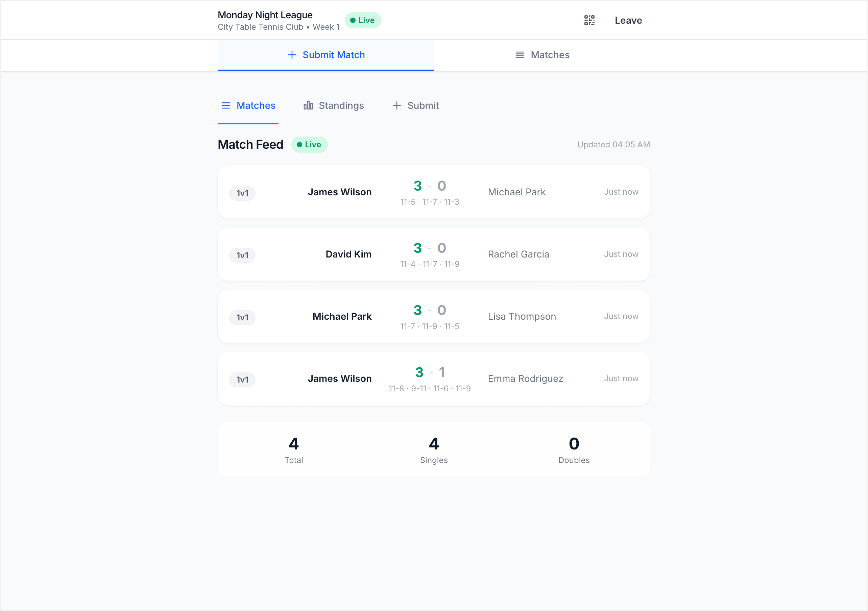Screen dimensions: 868x611
Task: Click the 1v1 tag on James Wilson vs Michael Park
Action: coord(242,193)
